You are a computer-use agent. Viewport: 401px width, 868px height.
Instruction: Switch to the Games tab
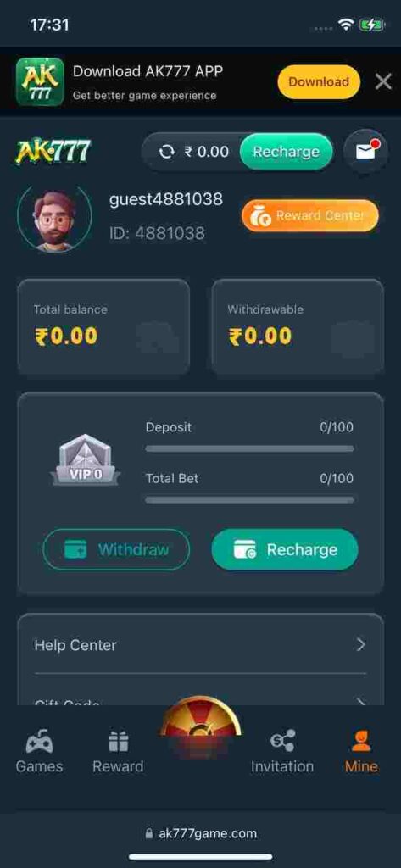tap(39, 751)
